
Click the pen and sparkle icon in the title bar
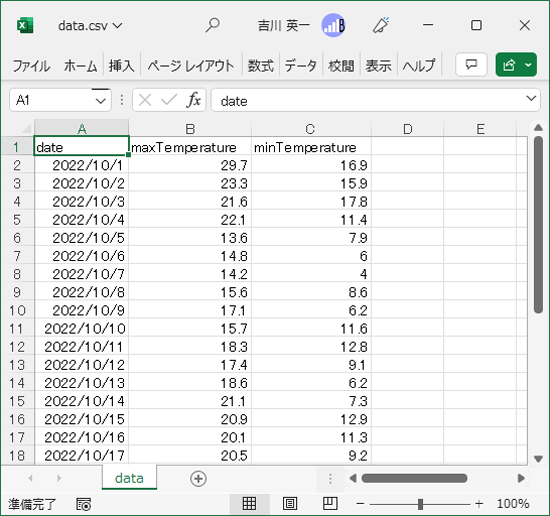click(x=381, y=25)
